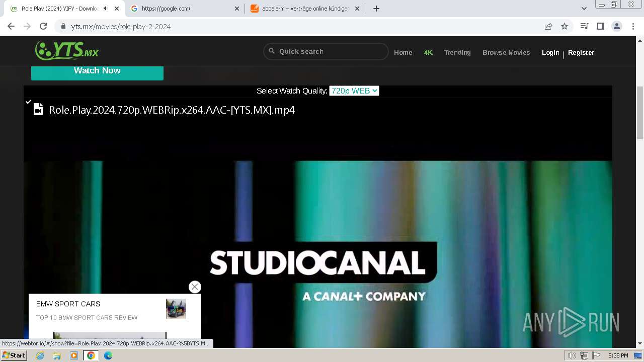Click the address bar URL field
The width and height of the screenshot is (644, 362).
[302, 26]
